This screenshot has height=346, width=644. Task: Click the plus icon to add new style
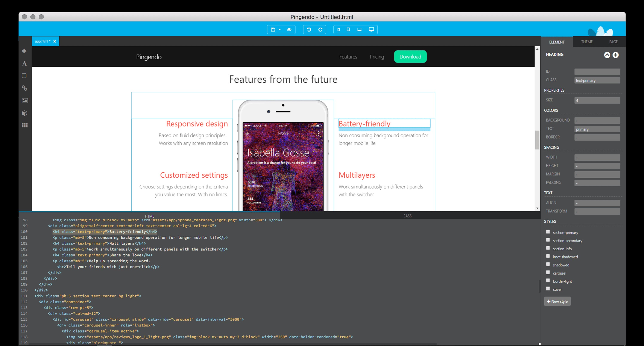pyautogui.click(x=558, y=301)
